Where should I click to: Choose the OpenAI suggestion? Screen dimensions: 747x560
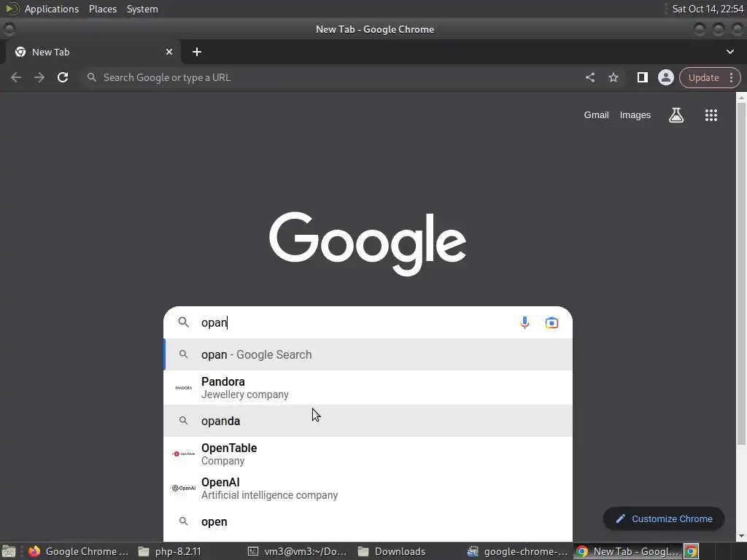(x=368, y=488)
